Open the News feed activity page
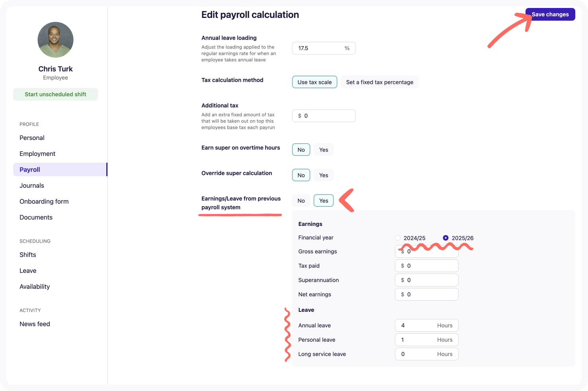Image resolution: width=588 pixels, height=391 pixels. [x=35, y=324]
